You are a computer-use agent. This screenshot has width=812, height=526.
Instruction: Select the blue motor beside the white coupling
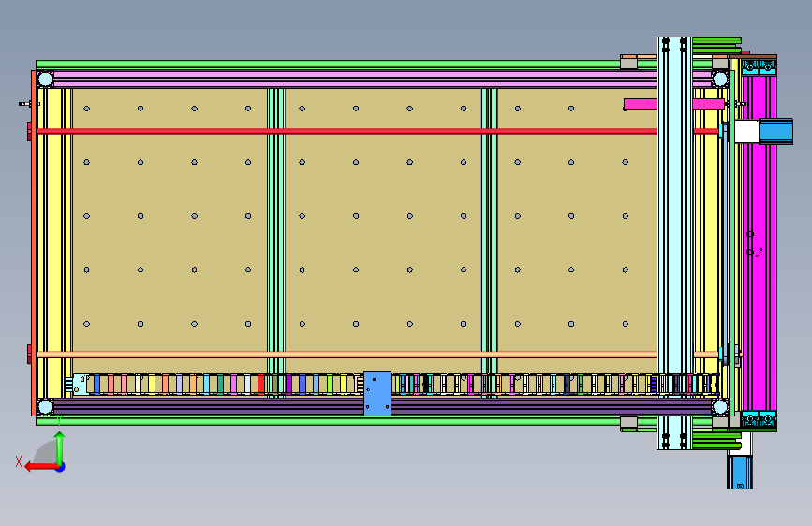[775, 131]
